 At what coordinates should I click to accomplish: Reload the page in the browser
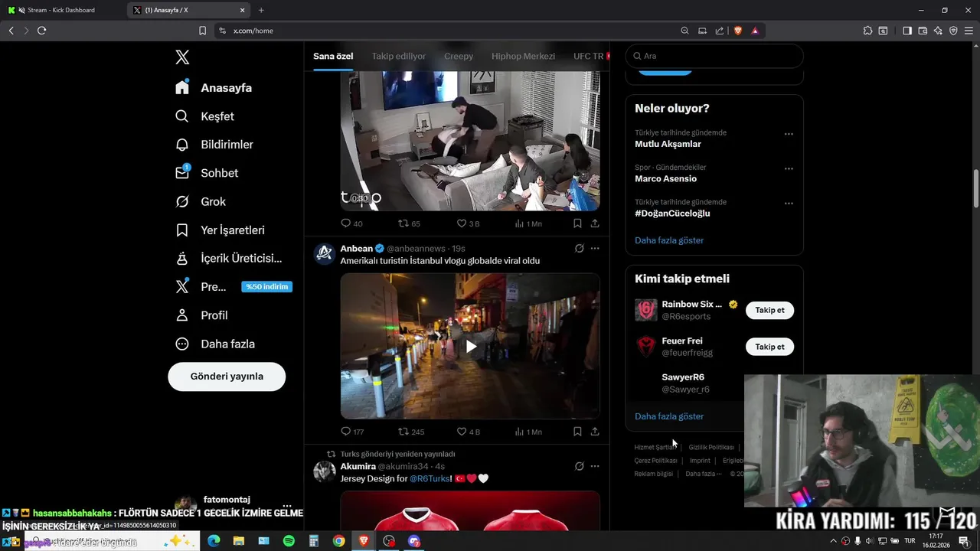pos(41,31)
